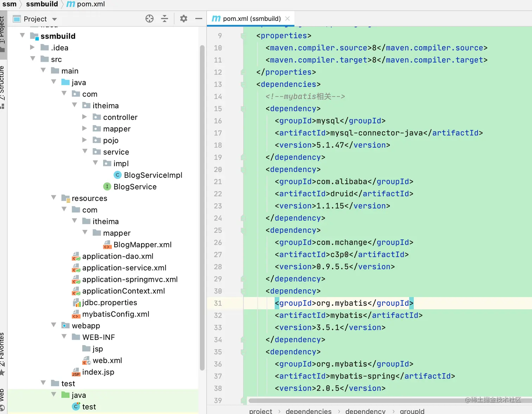This screenshot has height=414, width=532.
Task: Click the BlogService interface icon
Action: tap(107, 187)
